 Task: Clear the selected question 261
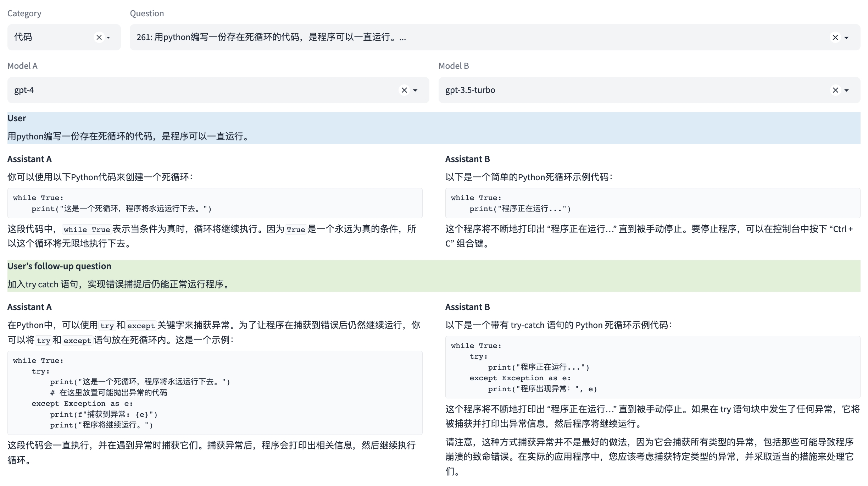tap(835, 37)
